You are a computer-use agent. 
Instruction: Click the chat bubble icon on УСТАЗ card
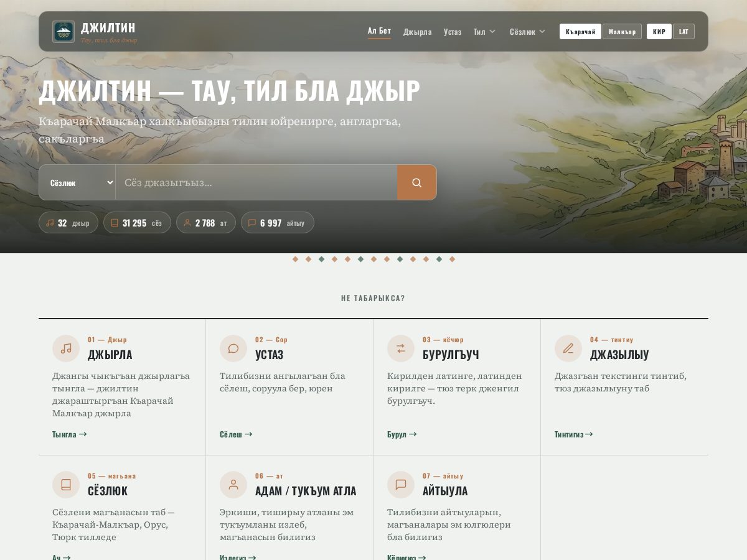click(233, 348)
